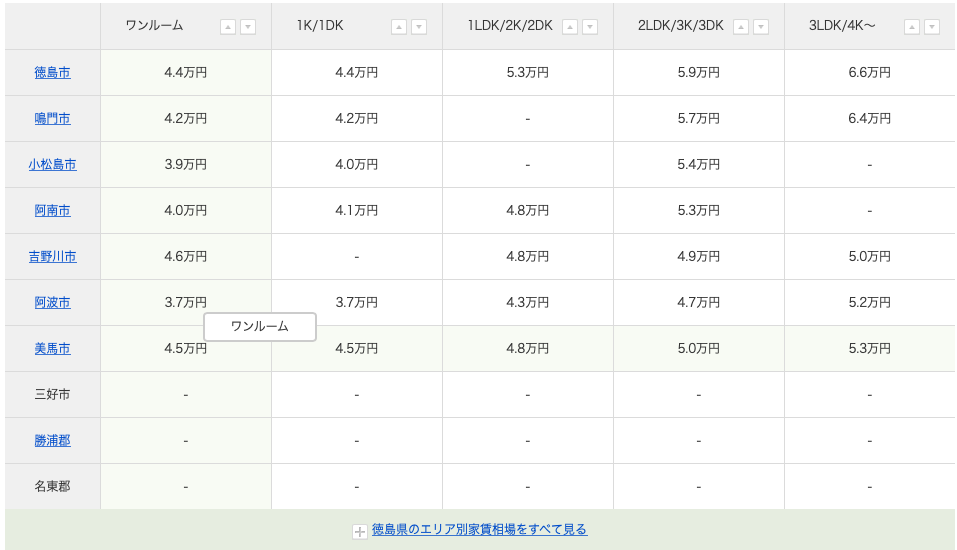Open the 阿波市 area link

[52, 302]
